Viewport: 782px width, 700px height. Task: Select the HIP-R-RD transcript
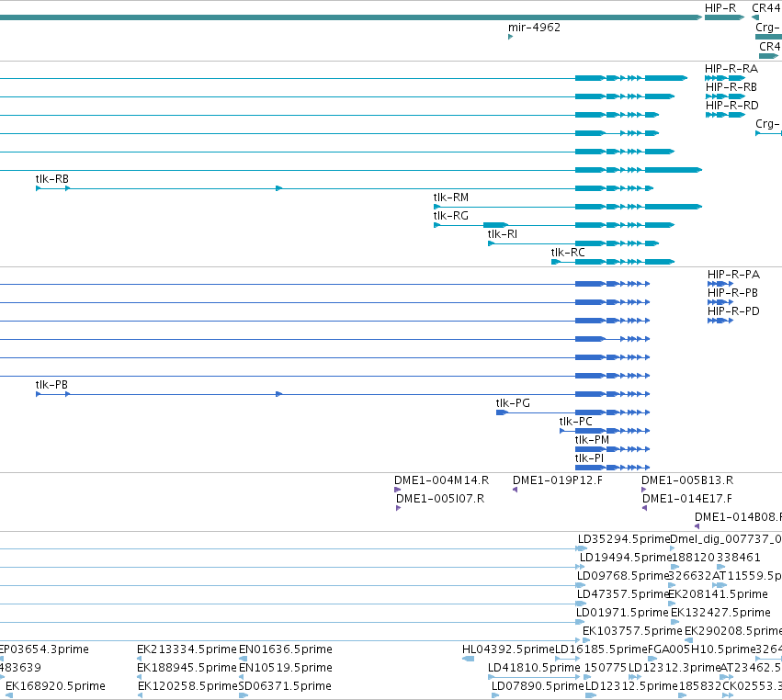(725, 115)
